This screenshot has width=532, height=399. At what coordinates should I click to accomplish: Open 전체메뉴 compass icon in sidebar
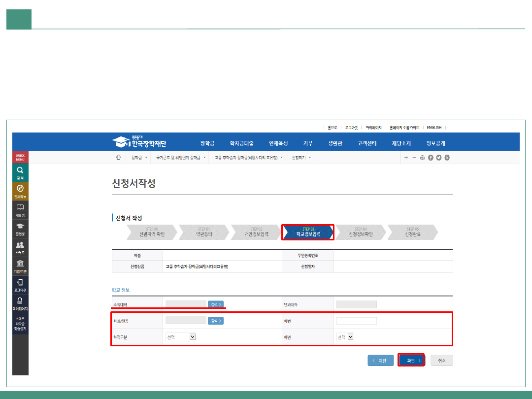pos(20,191)
